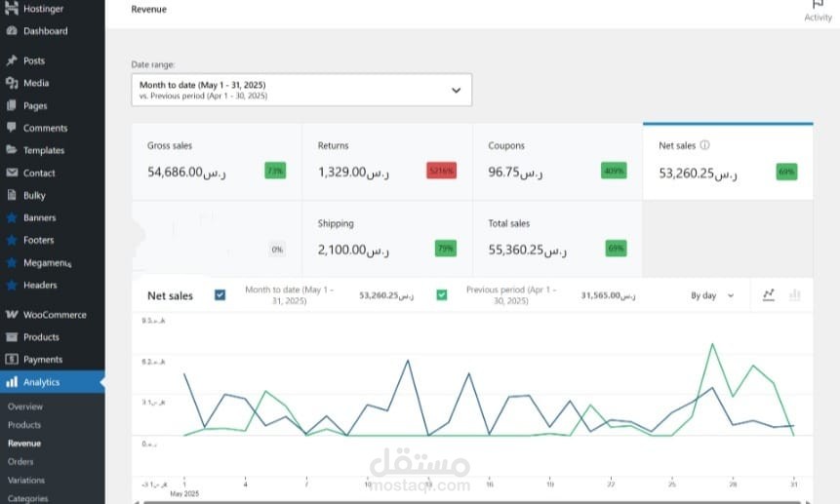Click the Comments bubble icon
This screenshot has width=840, height=504.
[12, 128]
